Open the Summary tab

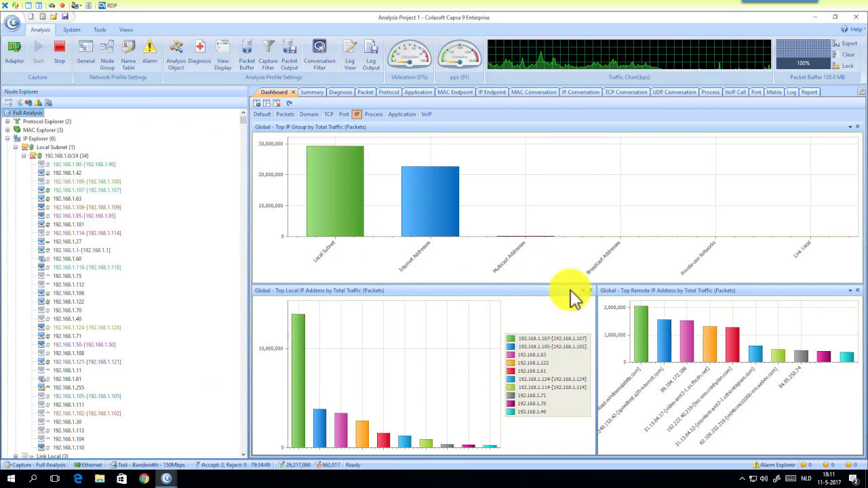[x=312, y=92]
